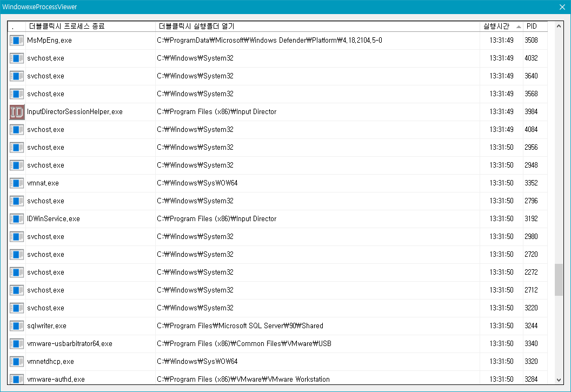This screenshot has width=571, height=392.
Task: Click the scrollbar down arrow
Action: [559, 380]
